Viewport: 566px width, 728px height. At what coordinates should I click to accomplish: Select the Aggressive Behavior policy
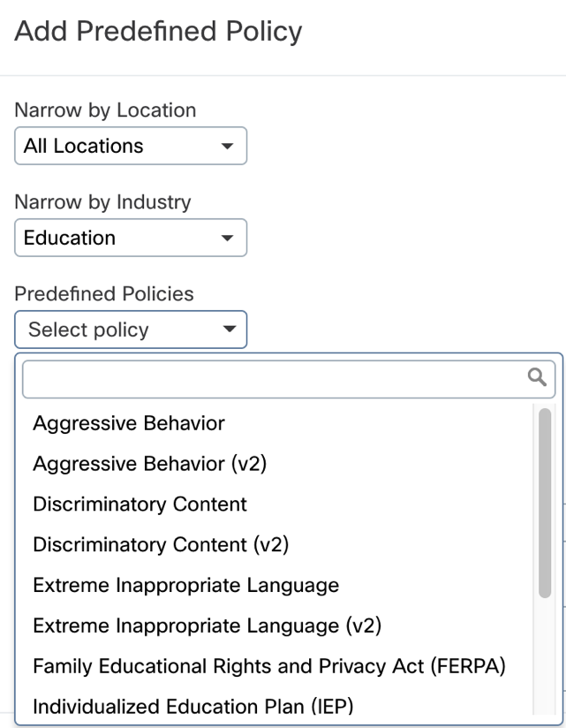[x=129, y=423]
